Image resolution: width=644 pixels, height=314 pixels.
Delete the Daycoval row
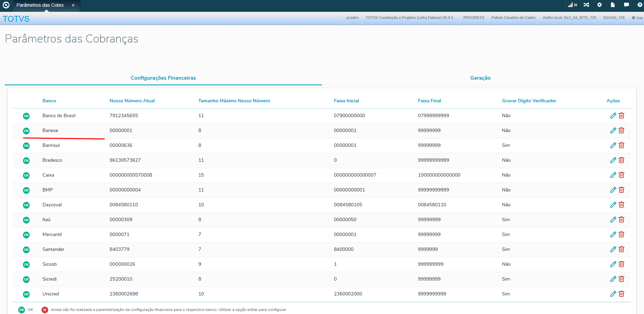coord(621,205)
